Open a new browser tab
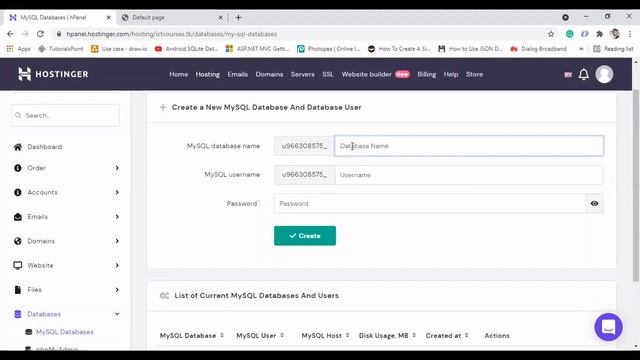The width and height of the screenshot is (640, 360). coord(238,18)
